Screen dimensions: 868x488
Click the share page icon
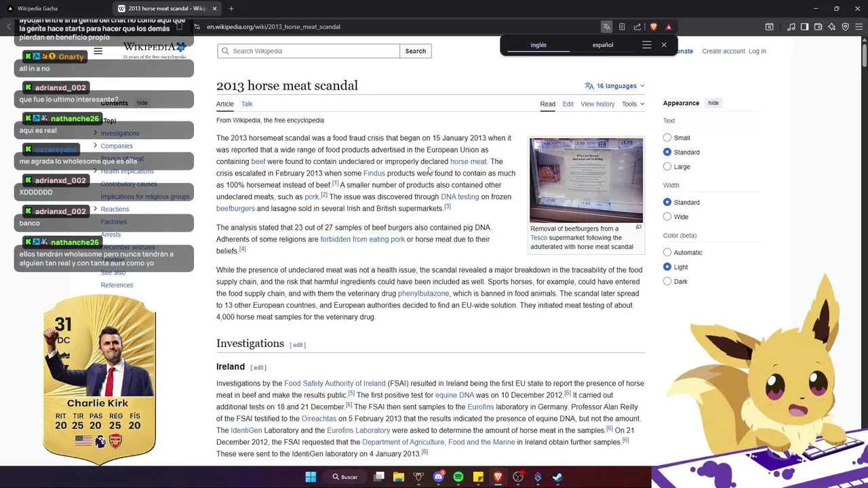coord(637,26)
